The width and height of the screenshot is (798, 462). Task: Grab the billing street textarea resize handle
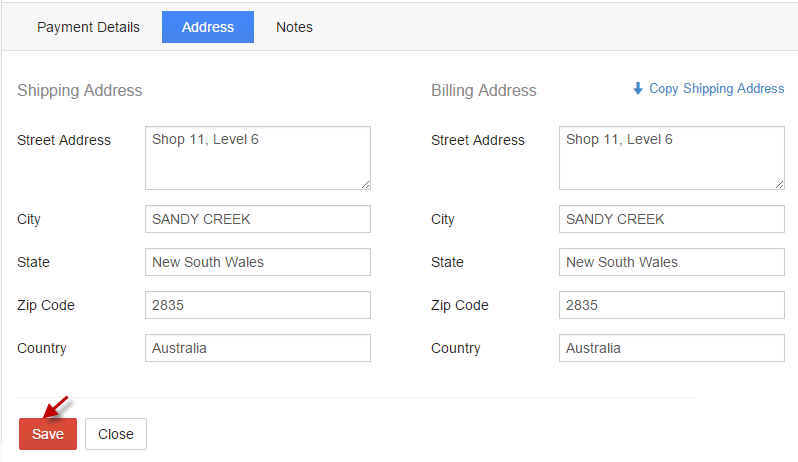[x=779, y=185]
